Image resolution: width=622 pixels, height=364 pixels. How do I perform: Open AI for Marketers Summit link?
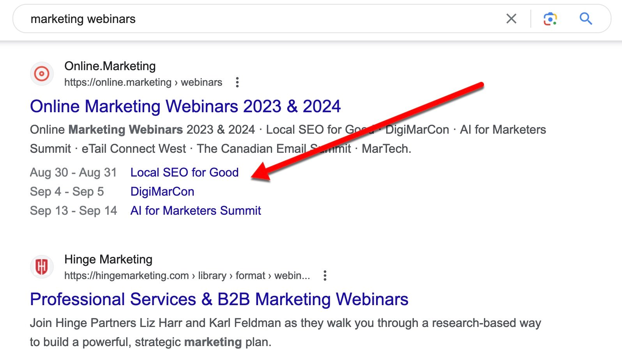[x=196, y=210]
